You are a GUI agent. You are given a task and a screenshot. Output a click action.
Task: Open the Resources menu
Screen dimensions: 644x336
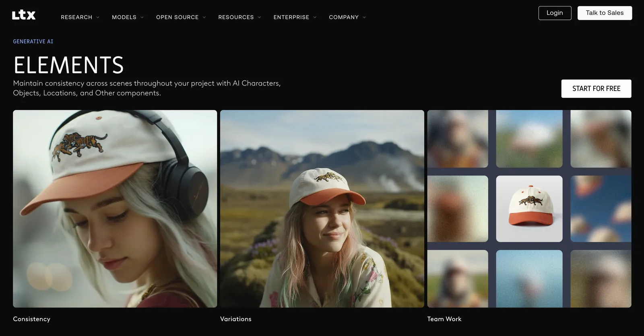(x=240, y=17)
